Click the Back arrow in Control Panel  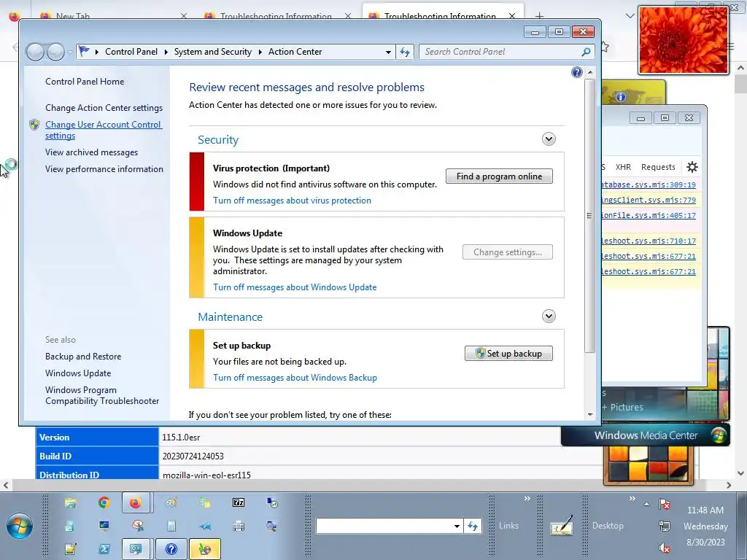click(35, 52)
